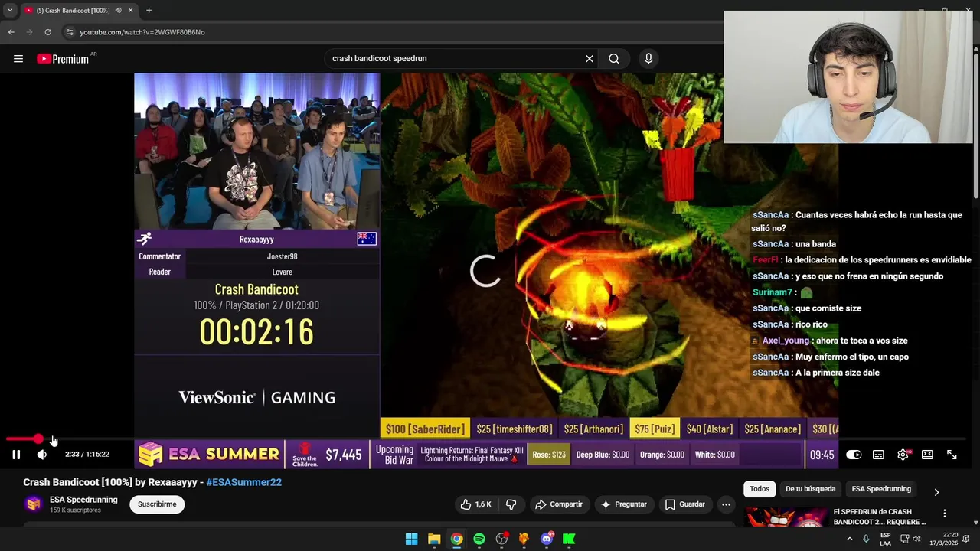Open the Preguntar AI button
The height and width of the screenshot is (551, 980).
point(624,504)
